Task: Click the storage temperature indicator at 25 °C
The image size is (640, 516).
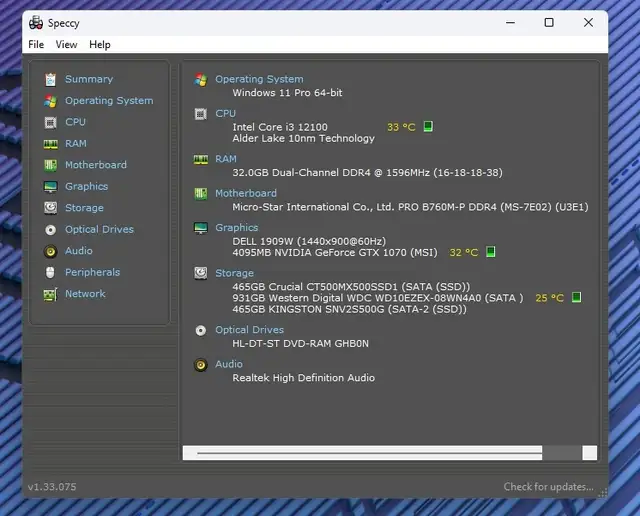Action: (576, 297)
